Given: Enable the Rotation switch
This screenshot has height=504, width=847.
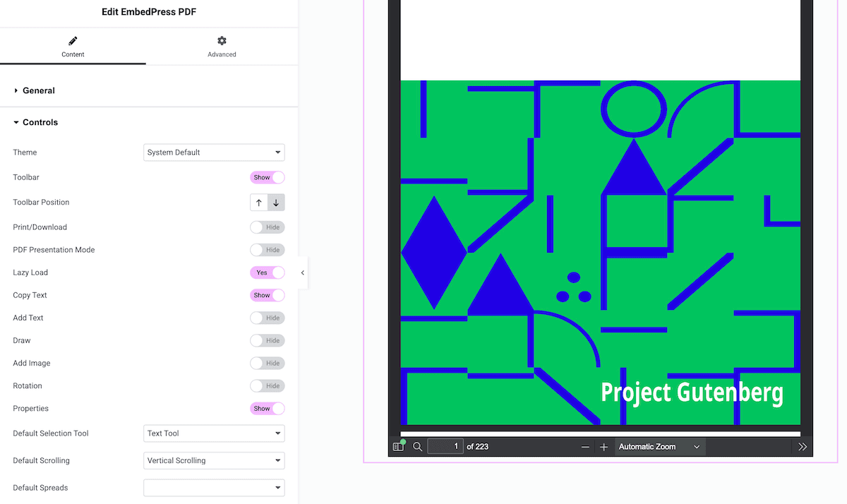Looking at the screenshot, I should [268, 385].
